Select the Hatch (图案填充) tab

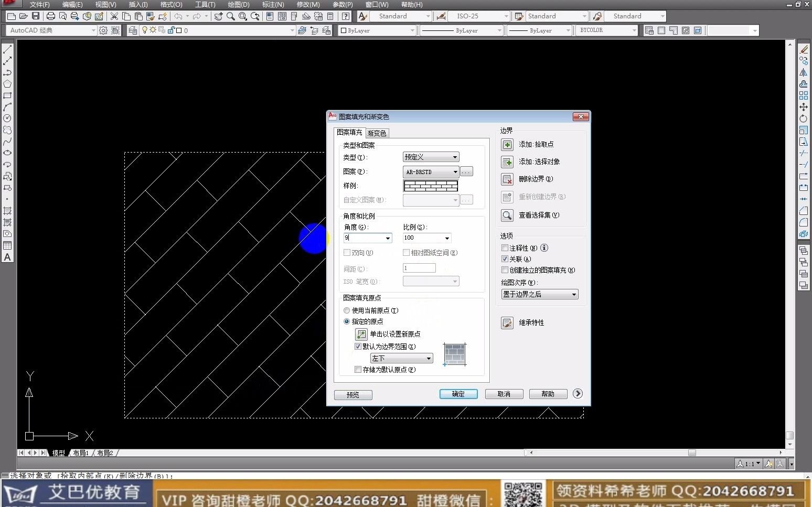tap(349, 132)
